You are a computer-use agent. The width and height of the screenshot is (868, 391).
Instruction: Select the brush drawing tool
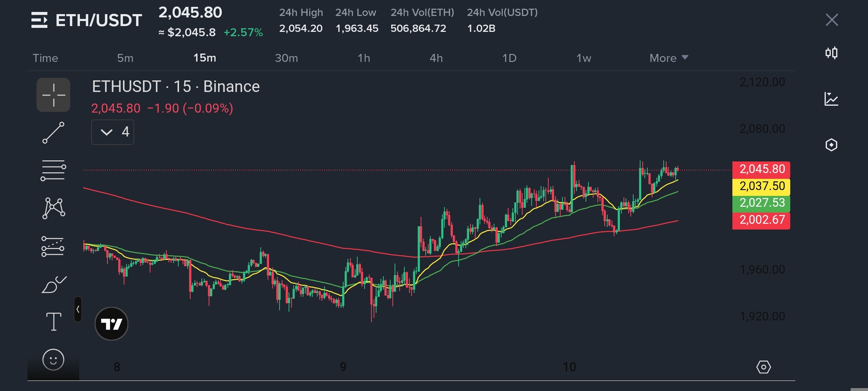53,285
